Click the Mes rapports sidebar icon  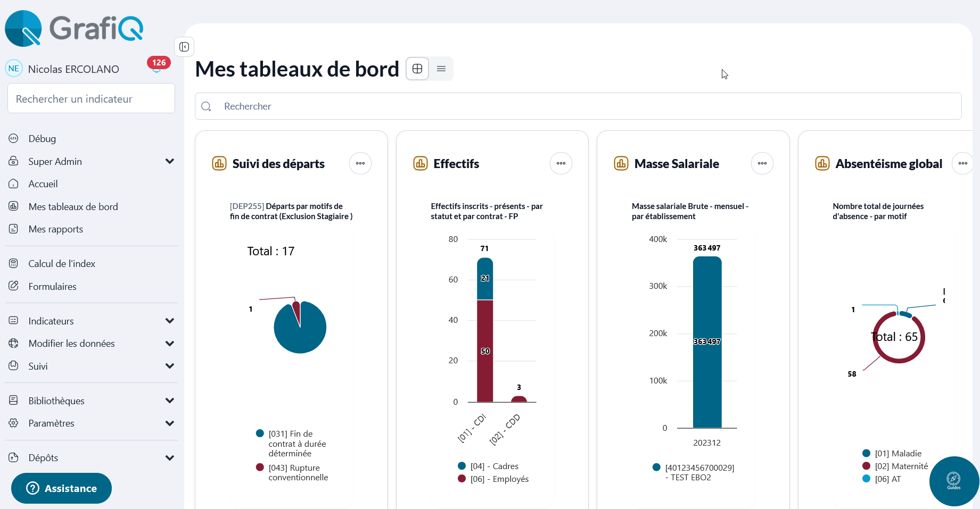[x=14, y=229]
